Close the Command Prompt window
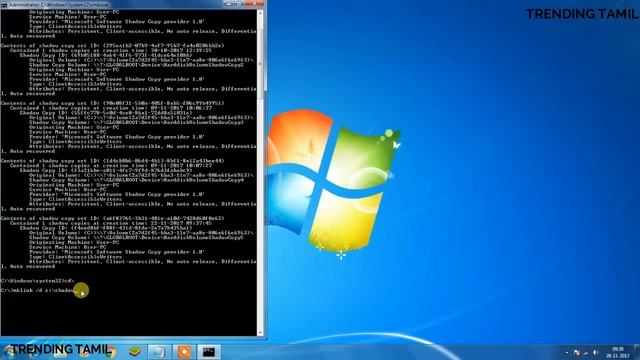 (x=255, y=4)
